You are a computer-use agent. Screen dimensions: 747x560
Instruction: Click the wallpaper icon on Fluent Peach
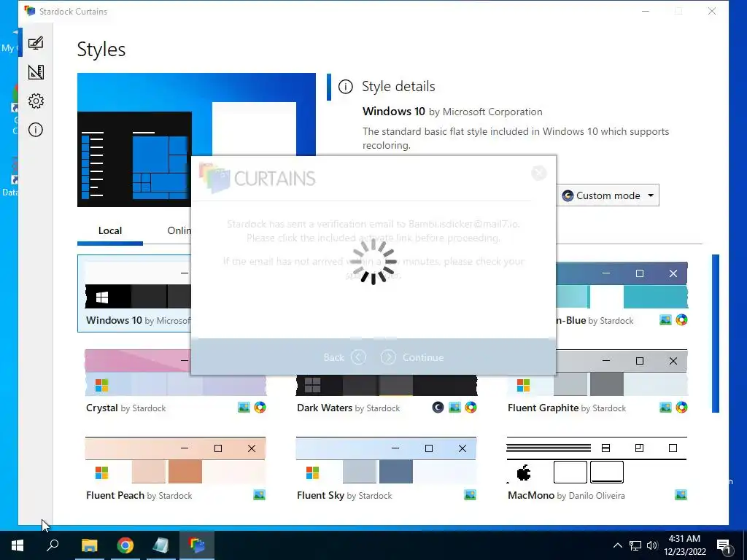259,495
